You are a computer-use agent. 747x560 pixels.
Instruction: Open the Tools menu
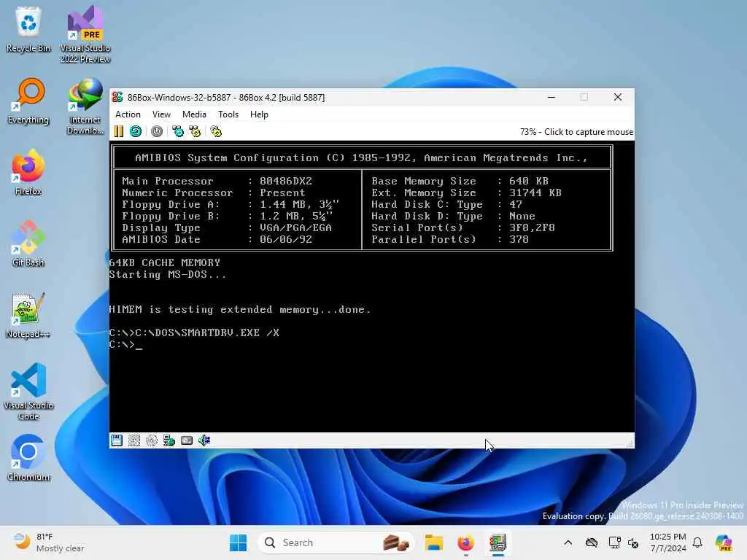coord(228,114)
